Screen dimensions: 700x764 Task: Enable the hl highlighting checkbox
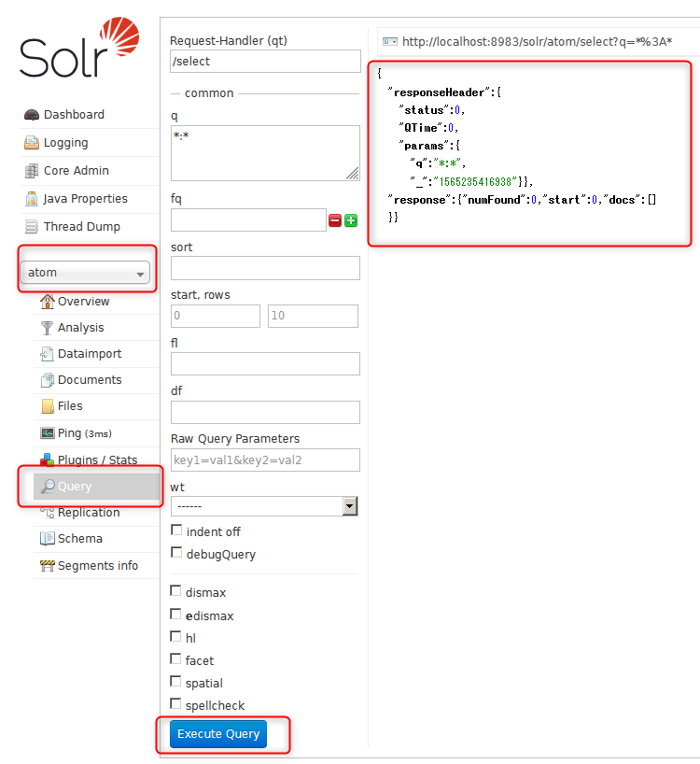point(175,636)
